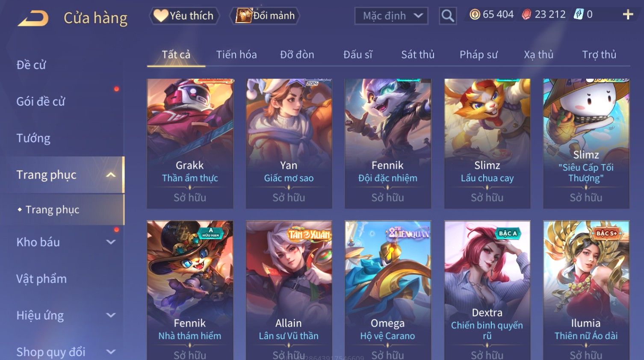Tap the blue voucher currency icon
The image size is (644, 360).
coord(579,15)
